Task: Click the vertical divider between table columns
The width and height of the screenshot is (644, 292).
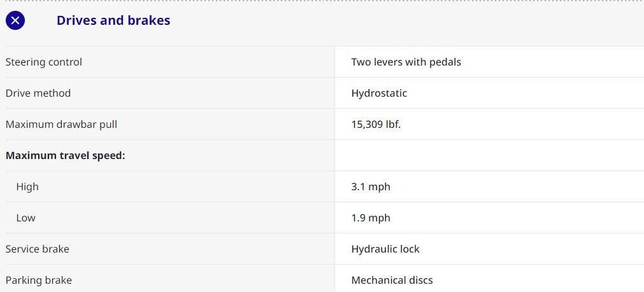Action: click(x=334, y=172)
